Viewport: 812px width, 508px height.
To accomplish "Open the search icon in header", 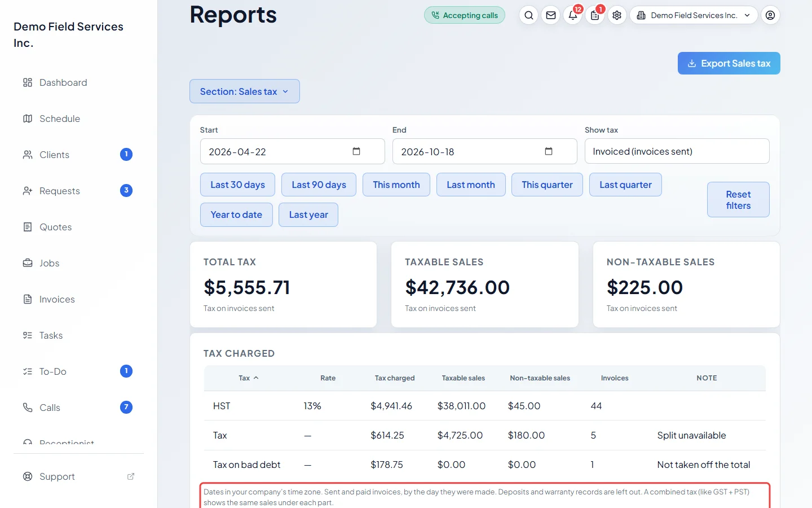I will (528, 15).
